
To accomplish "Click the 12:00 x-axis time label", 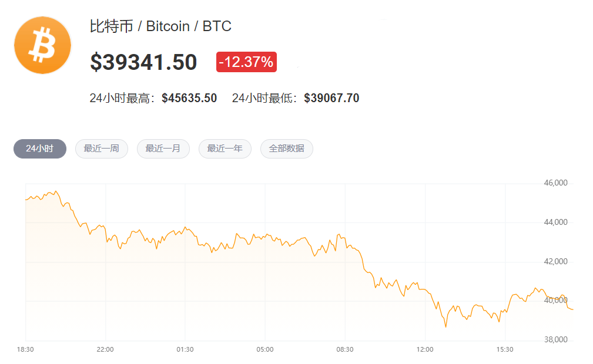I will point(425,349).
